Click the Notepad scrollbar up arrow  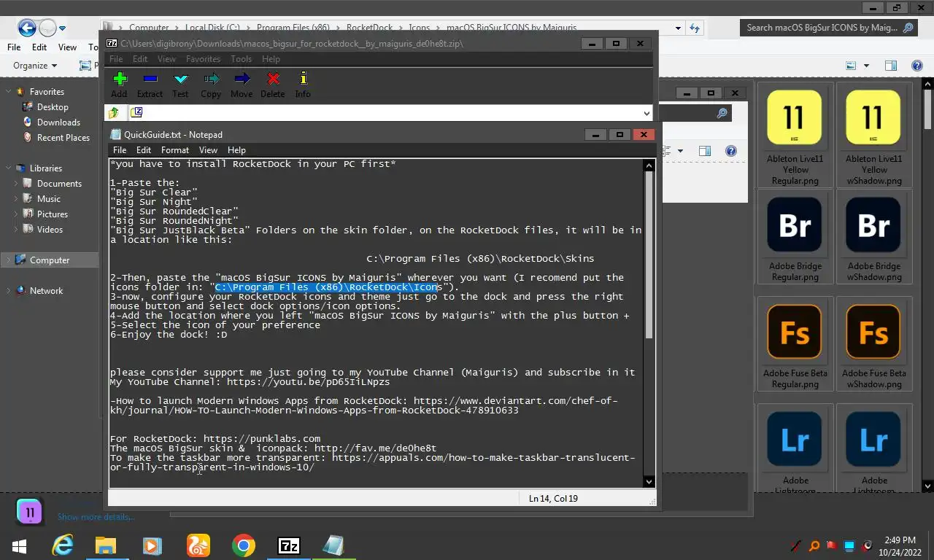[x=649, y=166]
